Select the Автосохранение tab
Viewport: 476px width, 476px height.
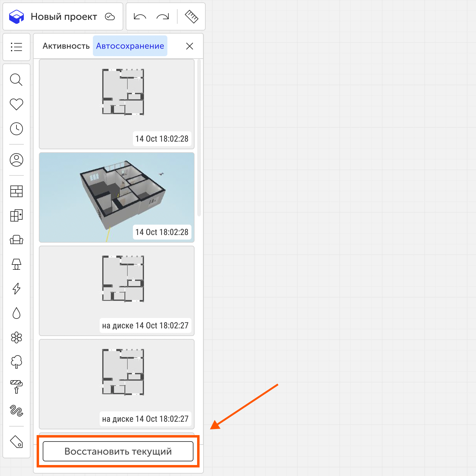point(130,46)
